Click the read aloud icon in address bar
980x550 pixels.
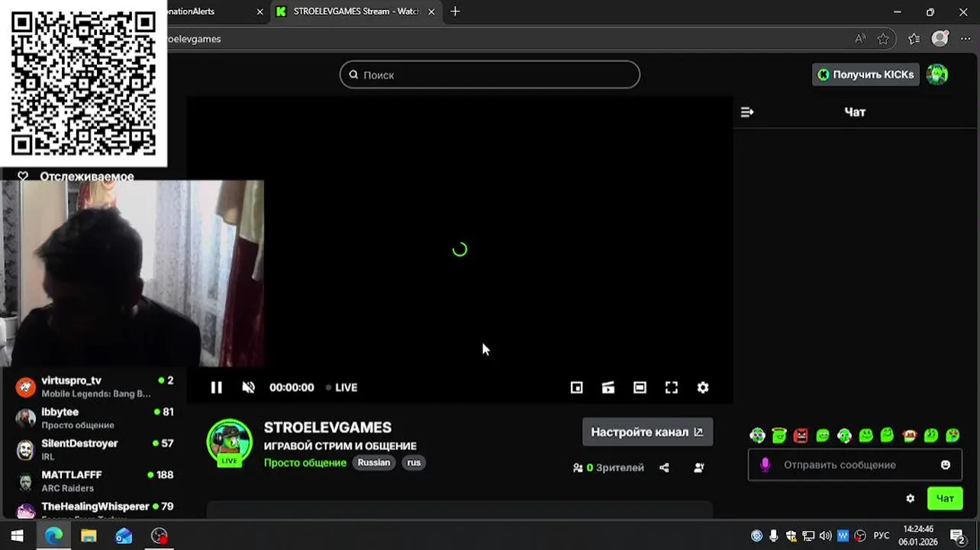860,39
